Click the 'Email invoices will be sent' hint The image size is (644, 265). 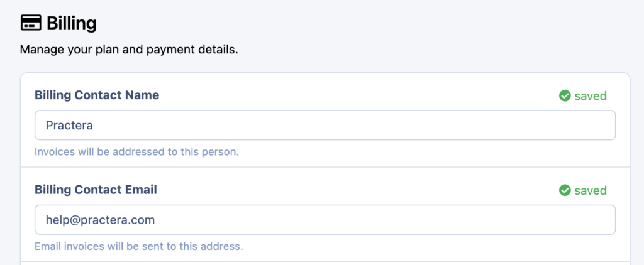coord(138,246)
